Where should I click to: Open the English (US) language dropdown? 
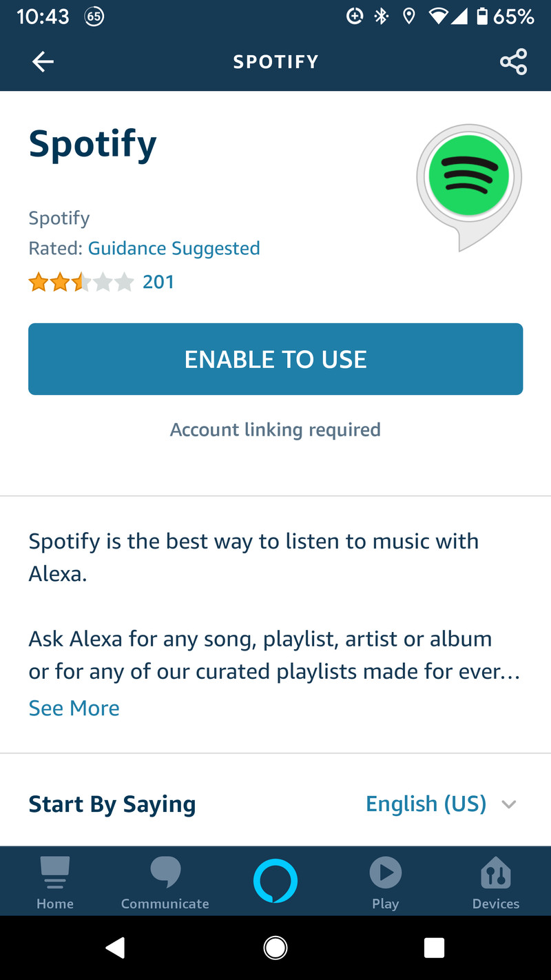[x=426, y=804]
